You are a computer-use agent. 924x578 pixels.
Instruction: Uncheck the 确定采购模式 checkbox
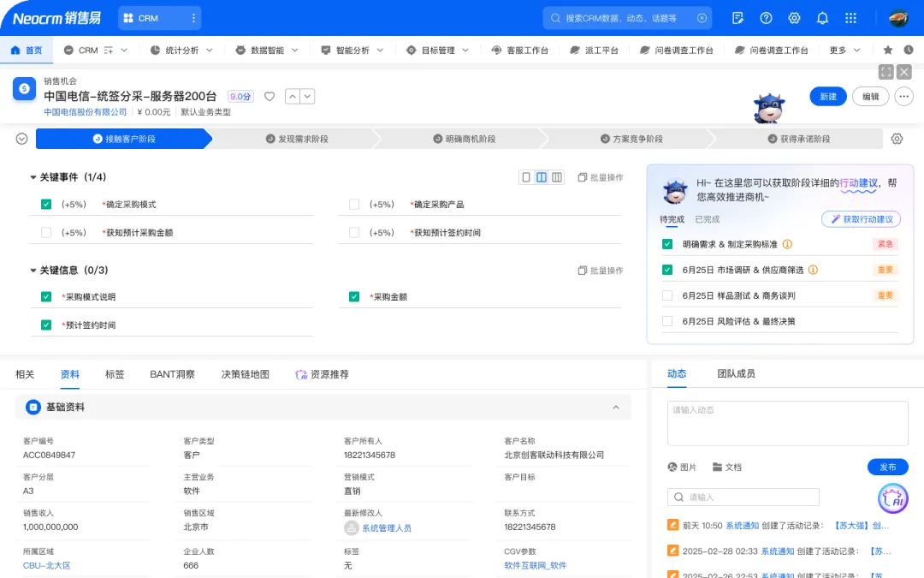coord(46,205)
